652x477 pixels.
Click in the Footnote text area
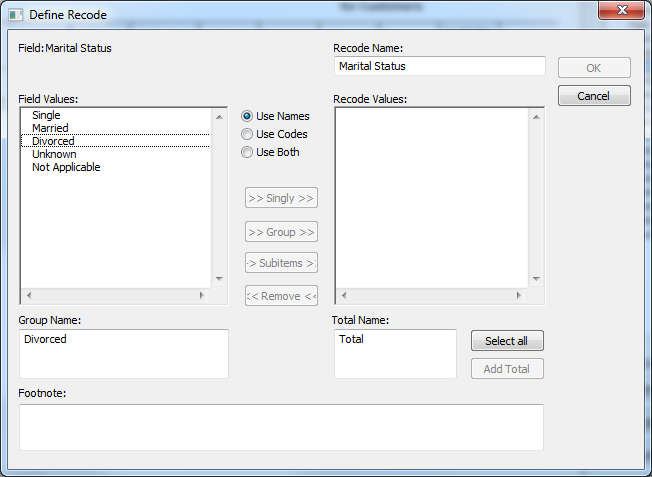click(x=281, y=427)
